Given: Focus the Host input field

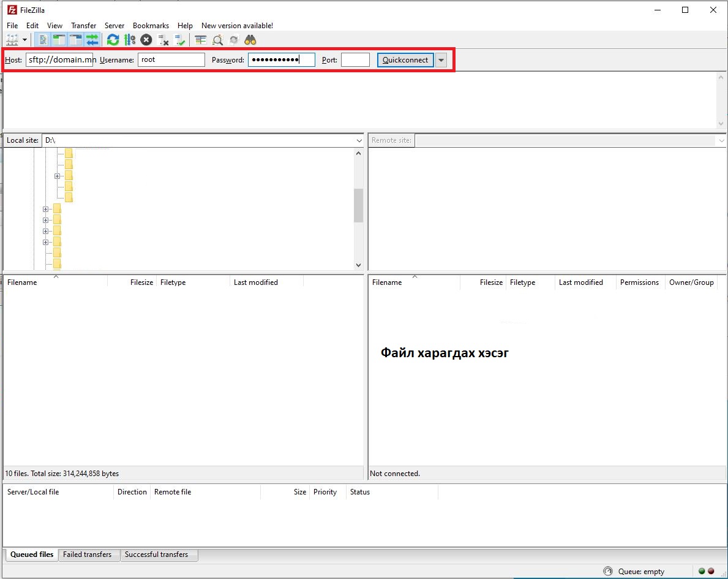Looking at the screenshot, I should pyautogui.click(x=59, y=60).
